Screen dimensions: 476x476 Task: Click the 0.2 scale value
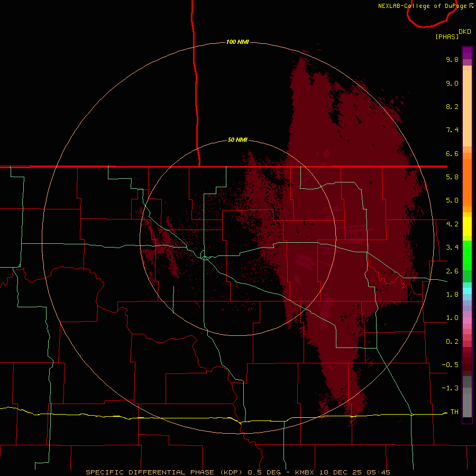(x=452, y=342)
